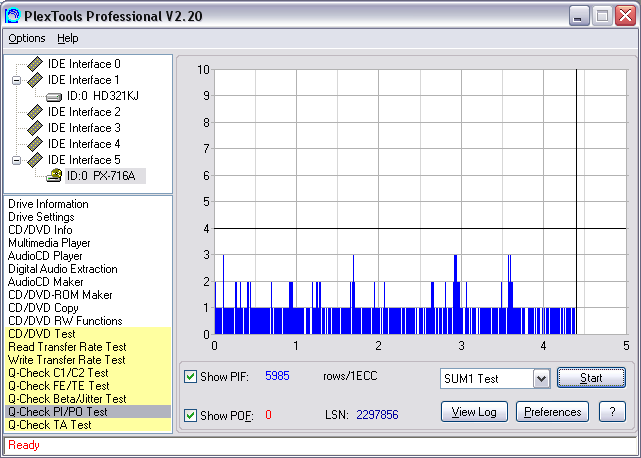This screenshot has width=641, height=458.
Task: Click the Ready status bar text
Action: click(24, 445)
